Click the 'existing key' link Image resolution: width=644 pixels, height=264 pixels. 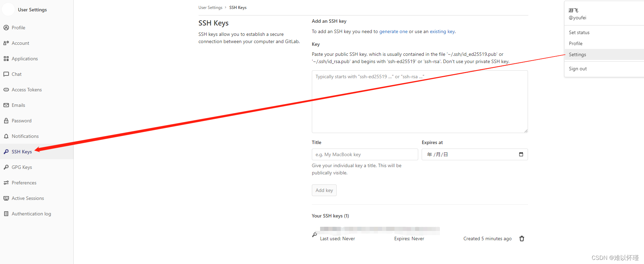point(442,31)
